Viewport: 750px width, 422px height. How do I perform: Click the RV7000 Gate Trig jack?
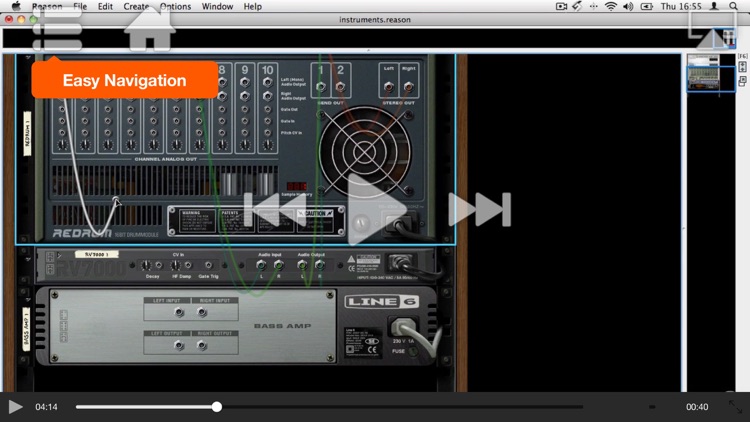pos(208,265)
